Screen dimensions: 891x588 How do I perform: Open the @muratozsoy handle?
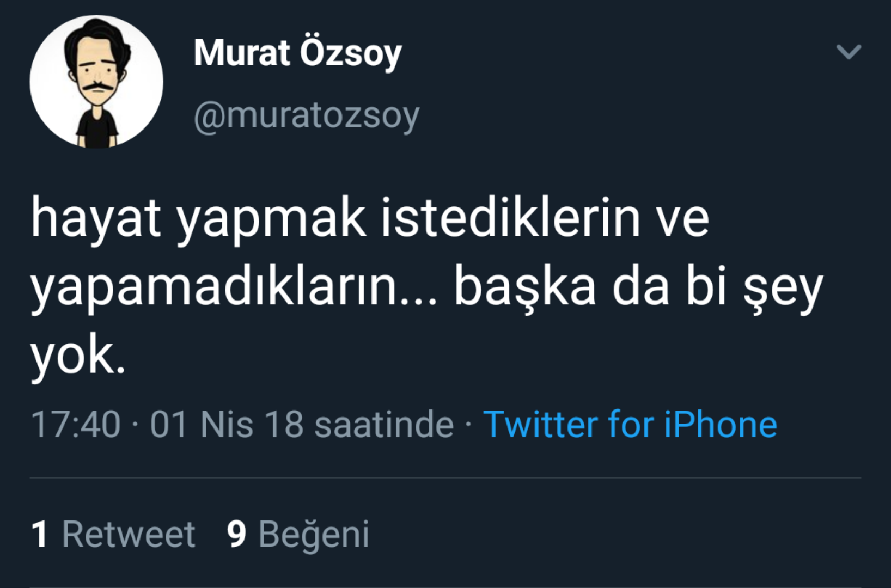[307, 115]
